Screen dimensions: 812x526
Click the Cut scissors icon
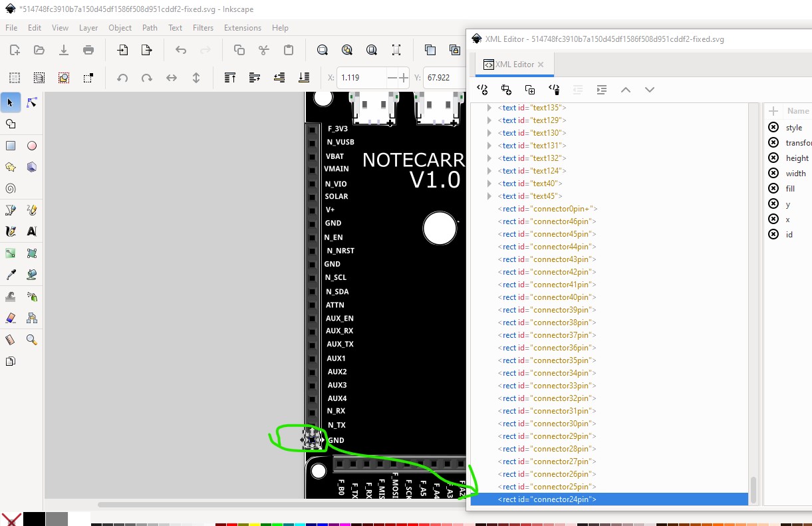pos(264,50)
